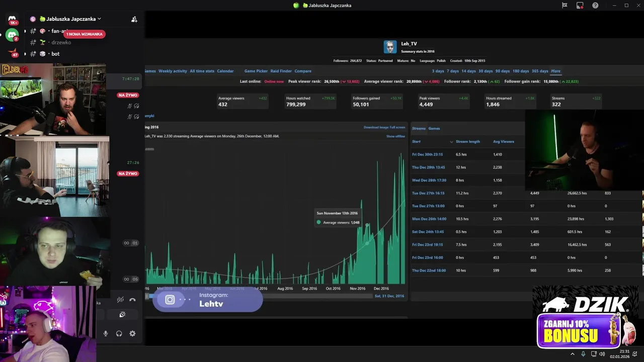
Task: Switch to the Streams table tab
Action: click(419, 128)
